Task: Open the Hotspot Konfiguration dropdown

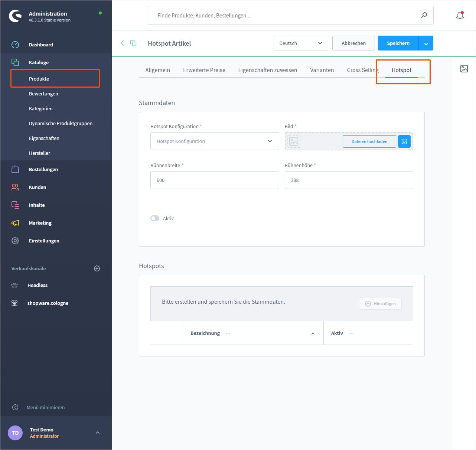Action: [x=215, y=141]
